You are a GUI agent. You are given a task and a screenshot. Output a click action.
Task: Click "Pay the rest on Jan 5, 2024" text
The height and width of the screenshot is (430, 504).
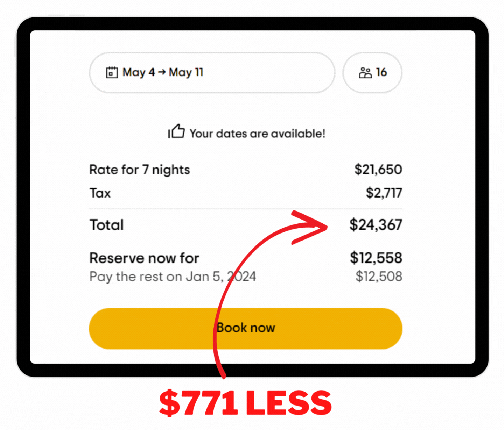[x=172, y=277]
